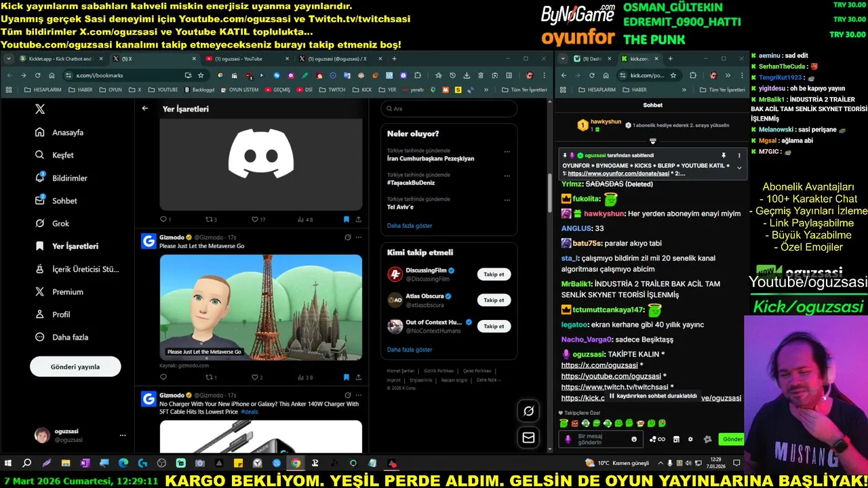Share the Discord post

click(x=358, y=220)
